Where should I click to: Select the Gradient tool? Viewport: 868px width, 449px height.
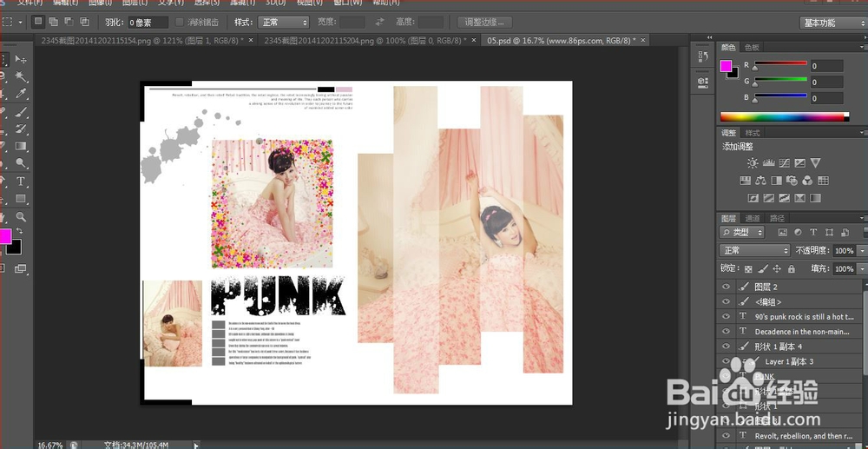click(21, 146)
